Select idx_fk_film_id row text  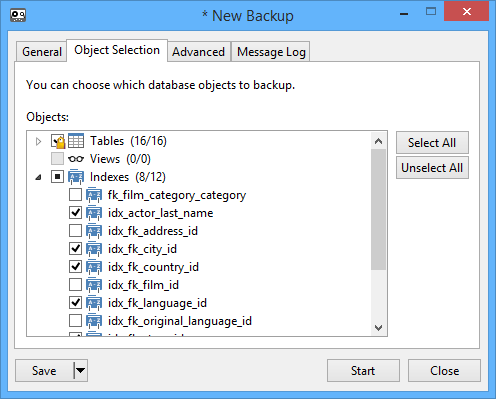click(x=143, y=285)
